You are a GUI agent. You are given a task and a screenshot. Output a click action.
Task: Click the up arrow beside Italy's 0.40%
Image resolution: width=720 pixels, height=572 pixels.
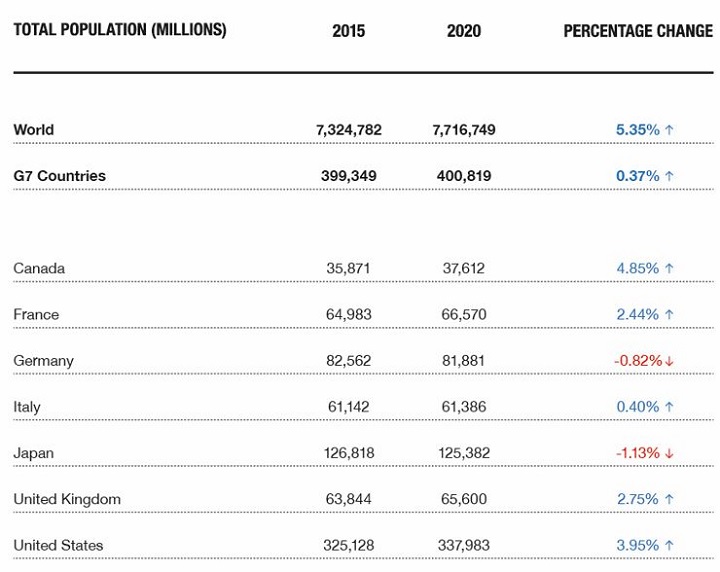(x=669, y=407)
